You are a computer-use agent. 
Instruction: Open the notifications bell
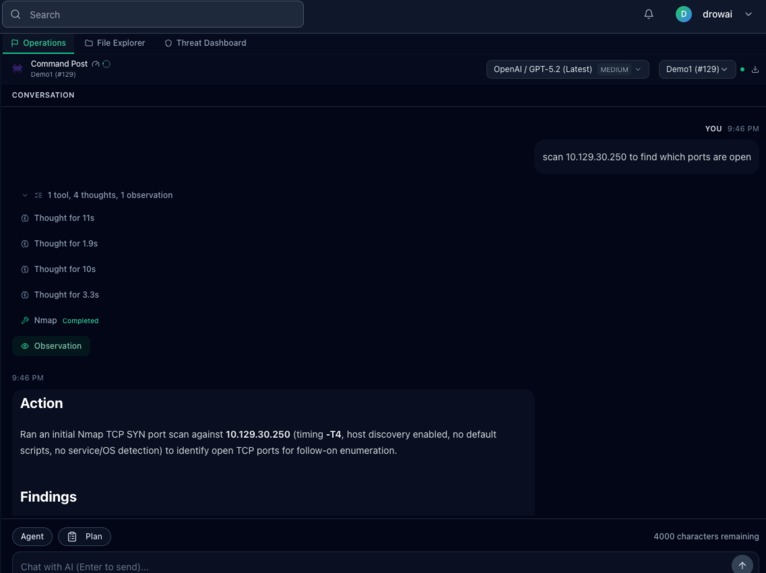click(648, 14)
